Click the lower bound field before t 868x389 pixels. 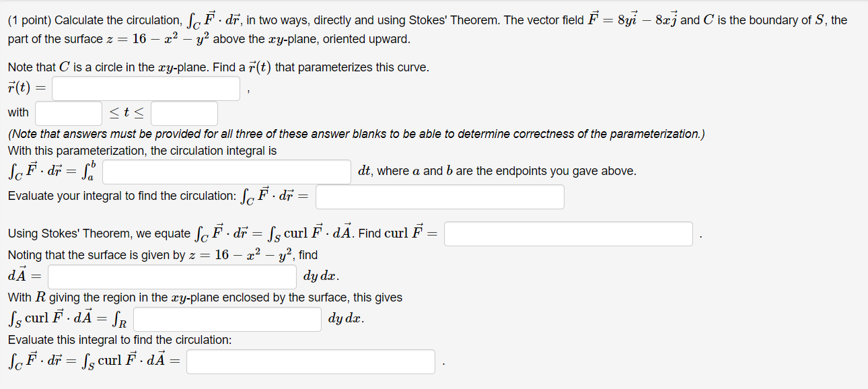(67, 112)
